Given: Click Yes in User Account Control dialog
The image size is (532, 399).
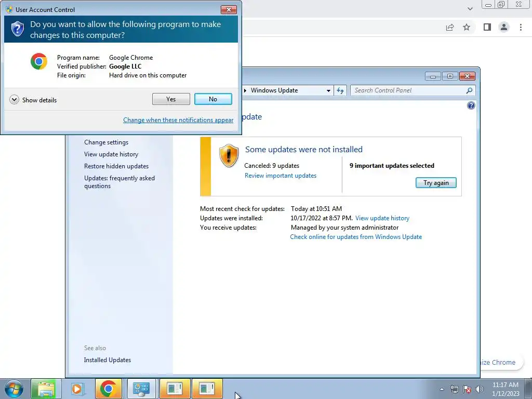Looking at the screenshot, I should point(171,99).
